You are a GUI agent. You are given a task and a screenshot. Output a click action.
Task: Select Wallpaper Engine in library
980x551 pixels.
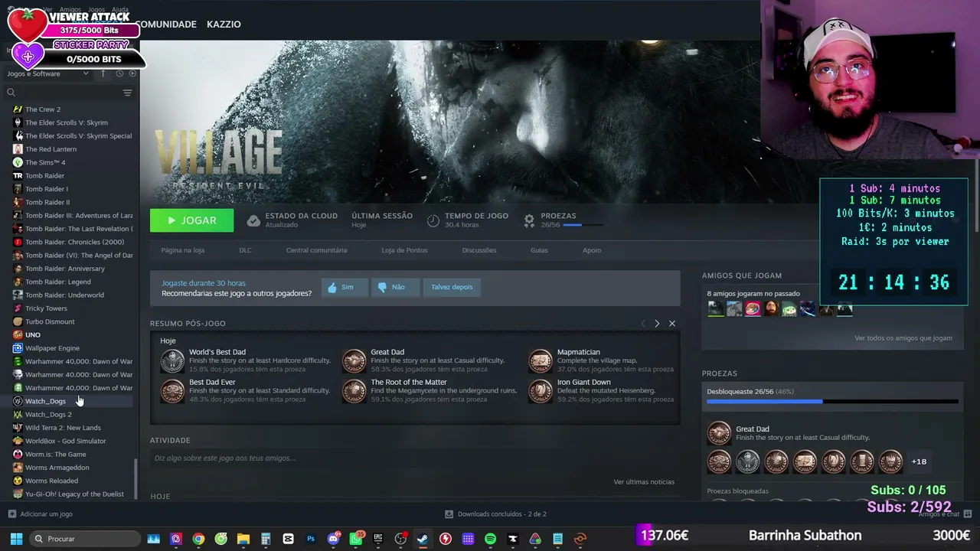point(52,348)
